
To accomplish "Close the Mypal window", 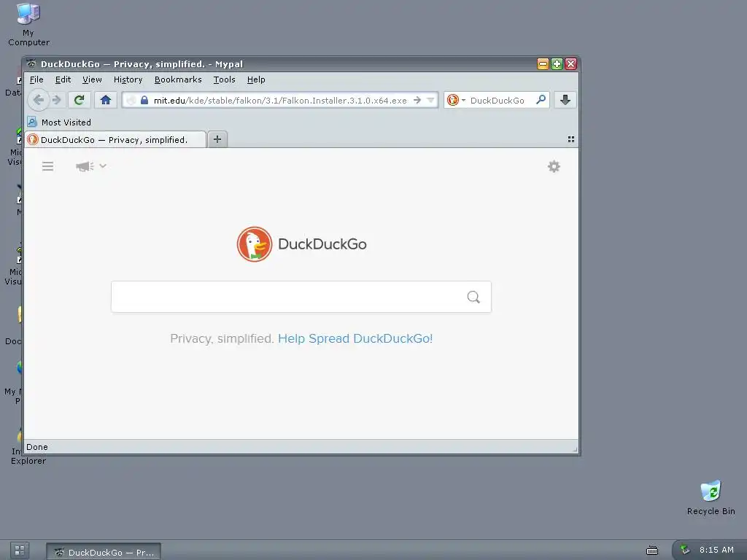I will click(x=570, y=64).
